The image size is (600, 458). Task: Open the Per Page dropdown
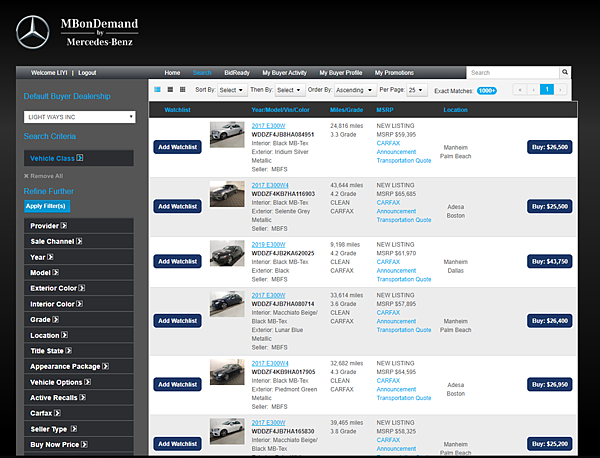pos(417,90)
